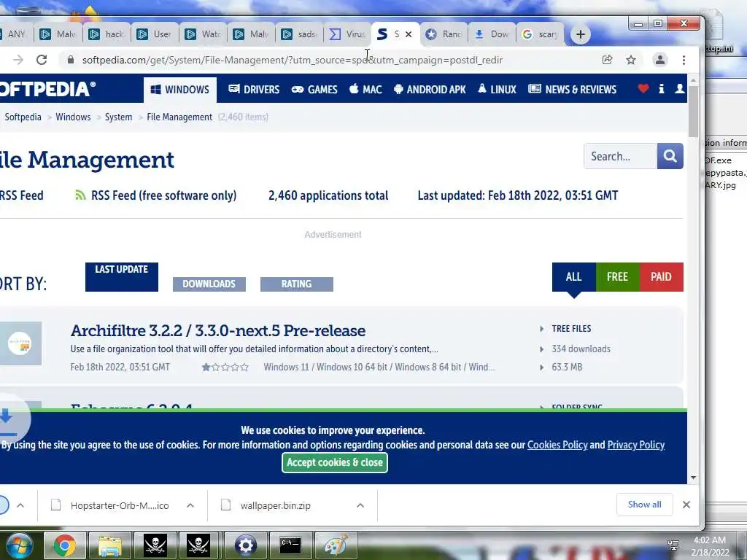Open the Windows category tab
The height and width of the screenshot is (560, 747).
(180, 90)
